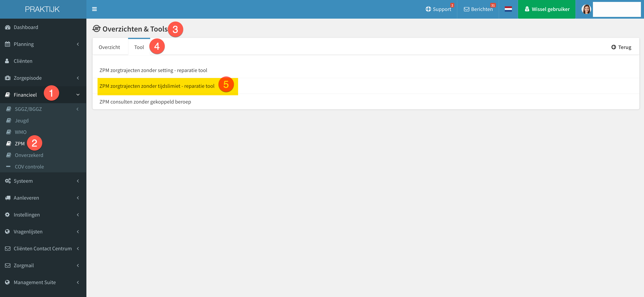This screenshot has width=644, height=297.
Task: Click the Onverzekerd book icon
Action: point(9,155)
